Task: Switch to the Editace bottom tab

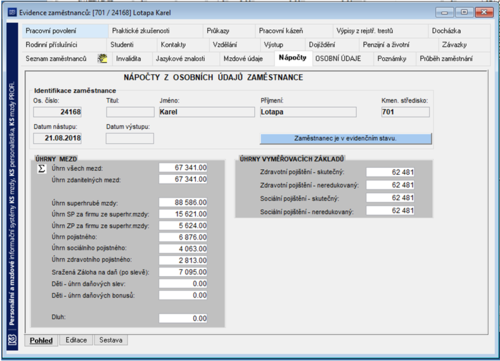Action: 76,340
